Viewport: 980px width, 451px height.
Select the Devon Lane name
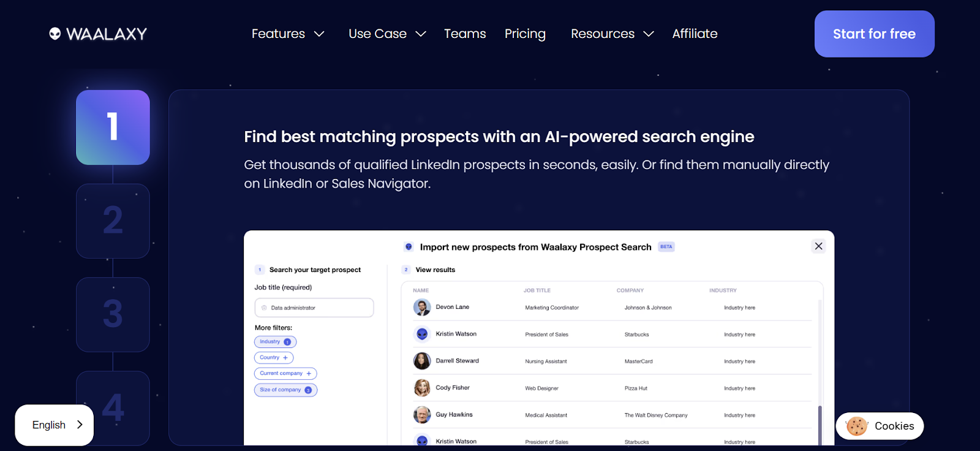pos(452,307)
